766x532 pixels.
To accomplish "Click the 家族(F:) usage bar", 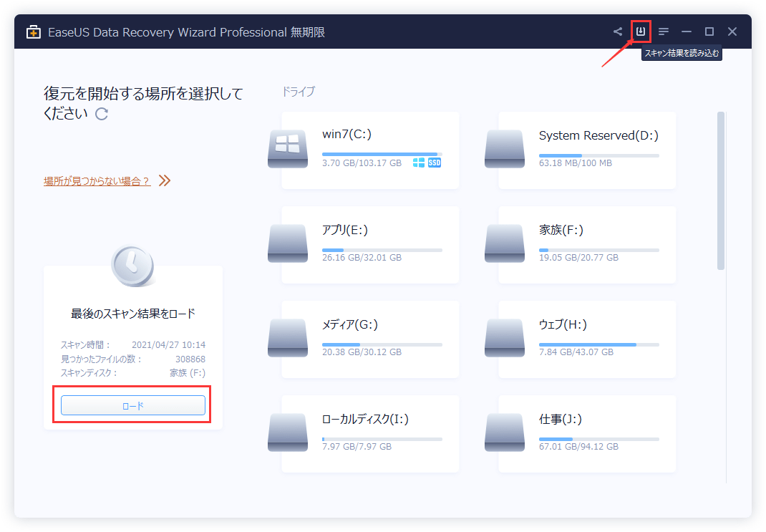I will (599, 250).
